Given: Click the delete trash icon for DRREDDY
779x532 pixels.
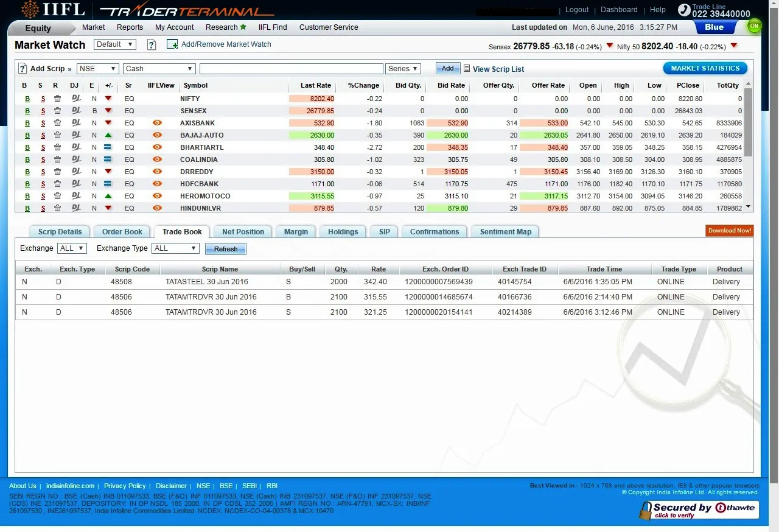Looking at the screenshot, I should pos(57,172).
